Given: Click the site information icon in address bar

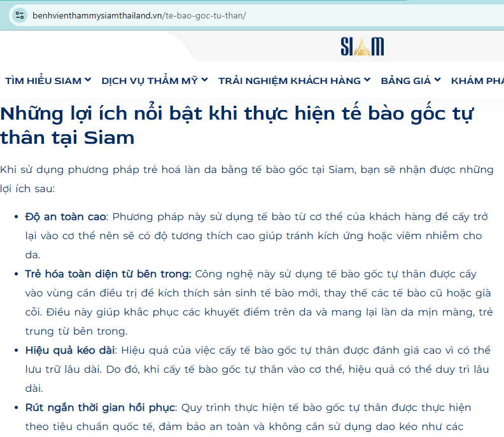Looking at the screenshot, I should click(20, 15).
